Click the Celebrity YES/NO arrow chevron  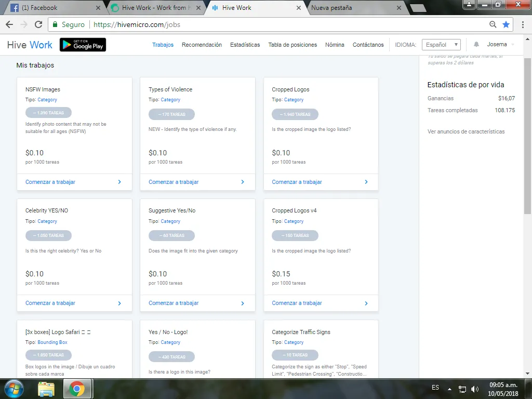coord(119,303)
